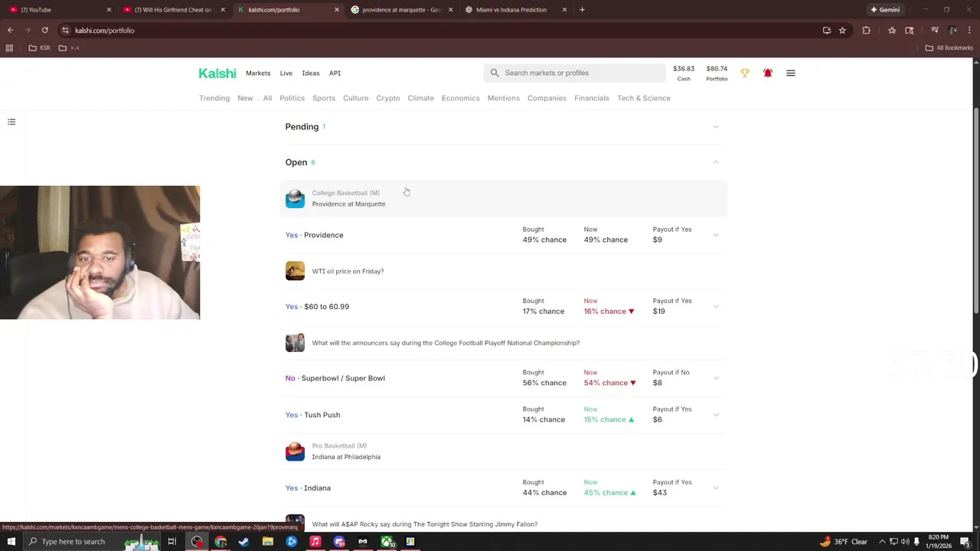Open the browser extensions puzzle icon

coord(867,31)
